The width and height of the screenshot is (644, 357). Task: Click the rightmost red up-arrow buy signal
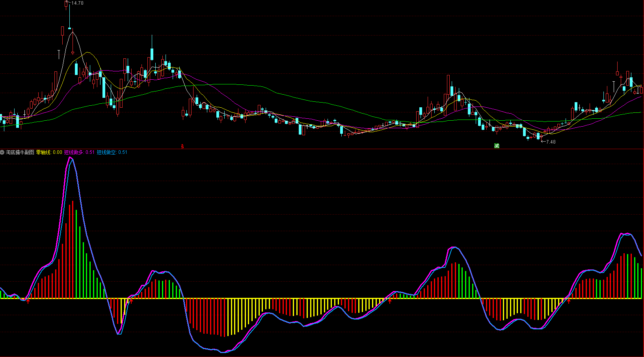pos(569,301)
